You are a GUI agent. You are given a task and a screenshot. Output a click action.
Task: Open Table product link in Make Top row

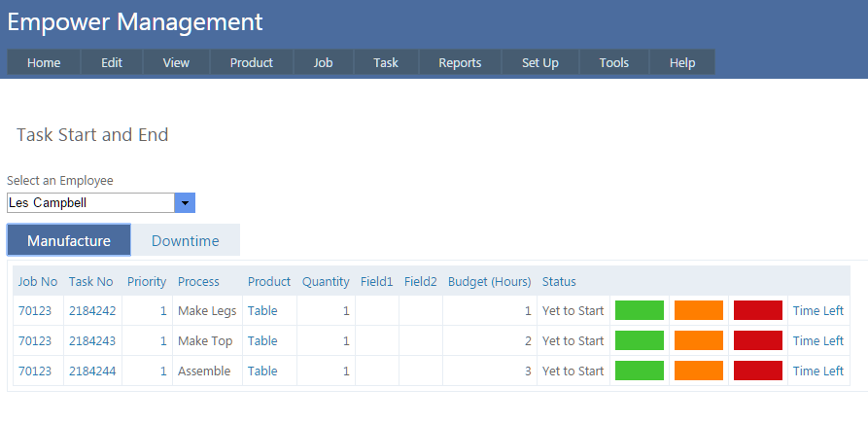coord(262,341)
